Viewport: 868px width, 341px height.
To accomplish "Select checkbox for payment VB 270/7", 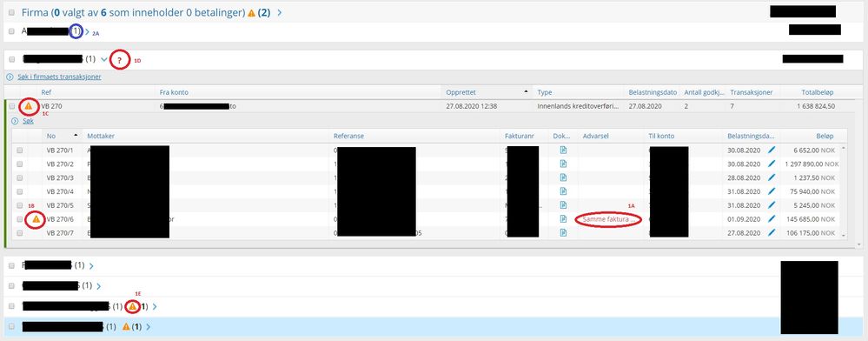I will 20,233.
